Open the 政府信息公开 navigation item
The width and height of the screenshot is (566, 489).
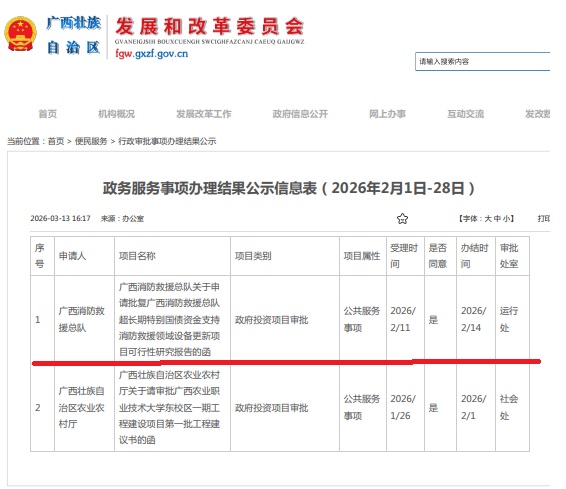pos(300,114)
